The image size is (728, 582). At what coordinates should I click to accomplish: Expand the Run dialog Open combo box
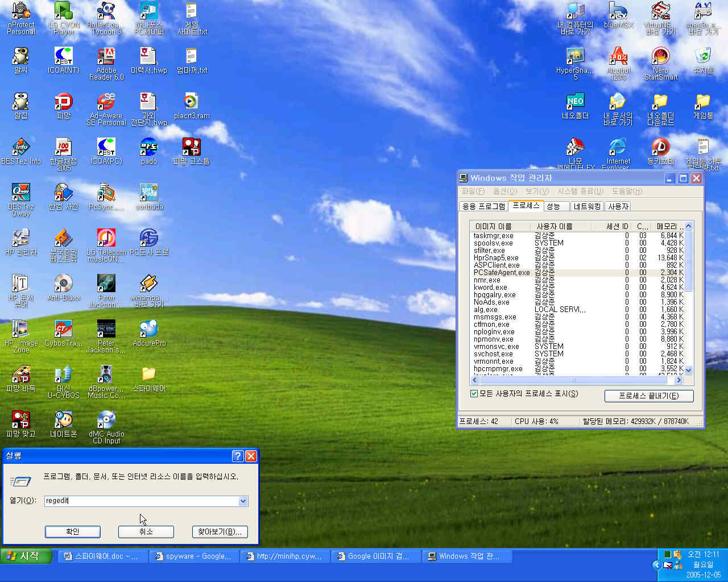click(x=243, y=501)
